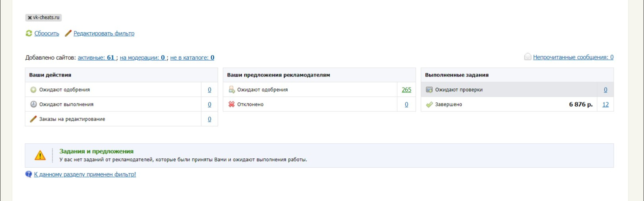Click the Заказы на редактирование pencil icon

point(33,119)
